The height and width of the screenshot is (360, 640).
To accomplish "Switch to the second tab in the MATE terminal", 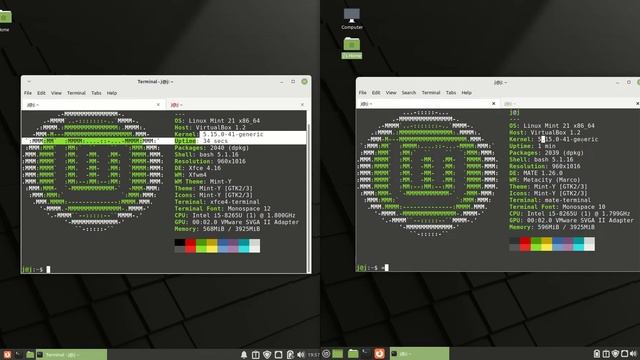I will 571,104.
